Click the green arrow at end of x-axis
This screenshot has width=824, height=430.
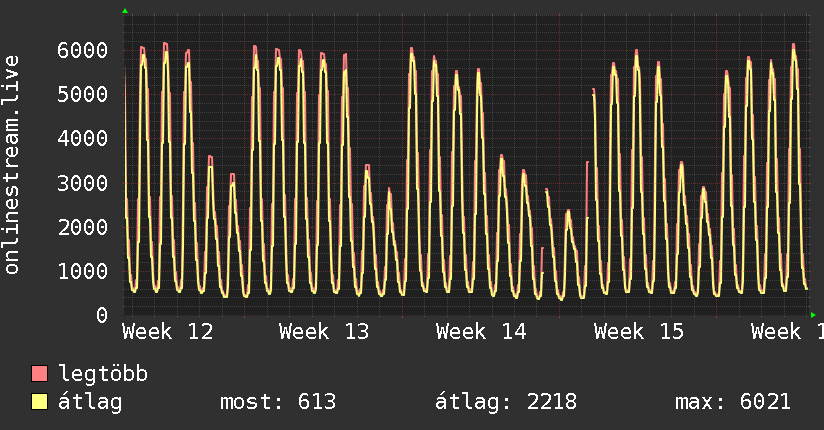click(x=813, y=315)
